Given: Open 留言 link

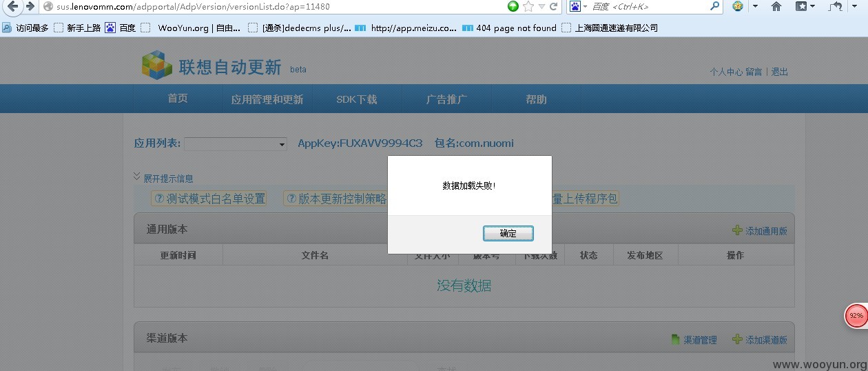Looking at the screenshot, I should coord(754,72).
